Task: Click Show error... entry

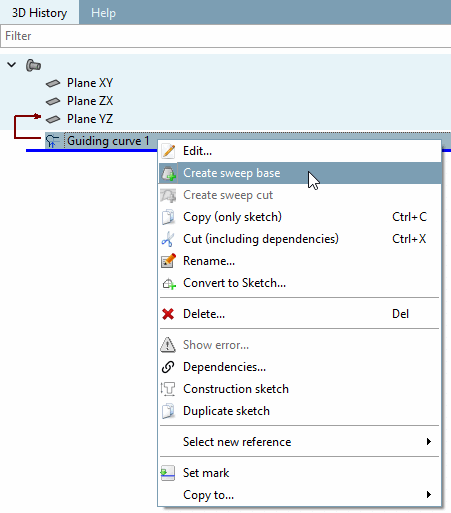Action: (x=300, y=345)
